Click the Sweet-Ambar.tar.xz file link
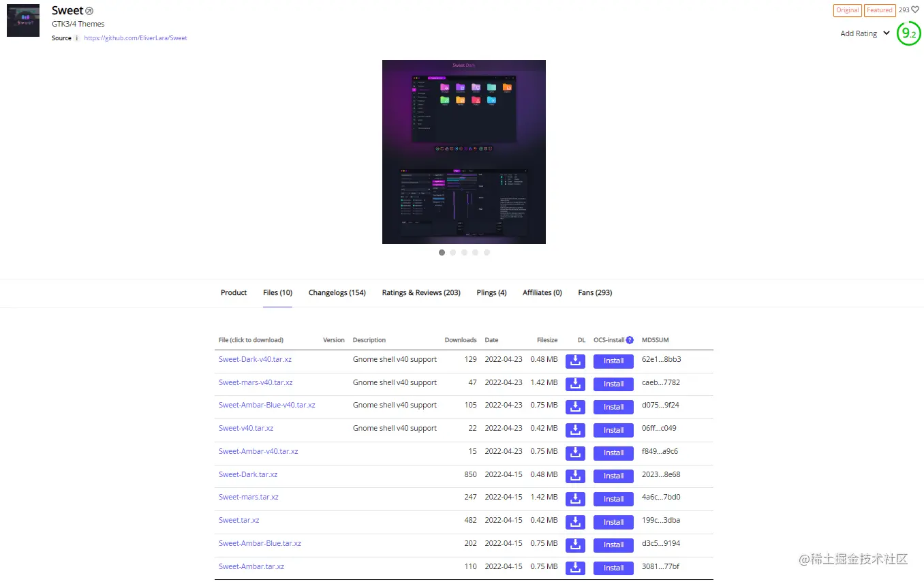 click(x=251, y=566)
